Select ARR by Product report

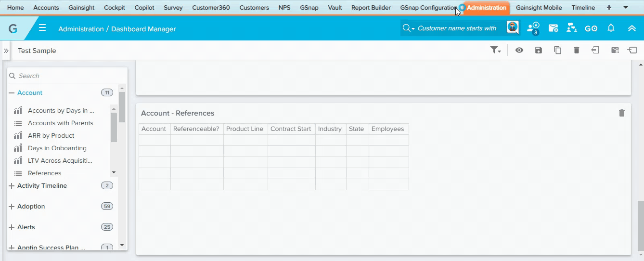coord(51,136)
